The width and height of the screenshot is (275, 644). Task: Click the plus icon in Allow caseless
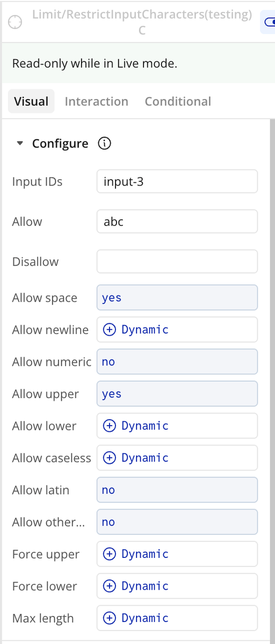(109, 457)
